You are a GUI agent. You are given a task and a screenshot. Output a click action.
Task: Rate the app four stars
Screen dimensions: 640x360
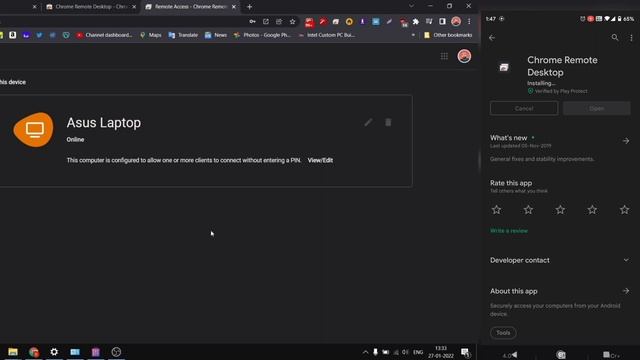click(x=592, y=210)
